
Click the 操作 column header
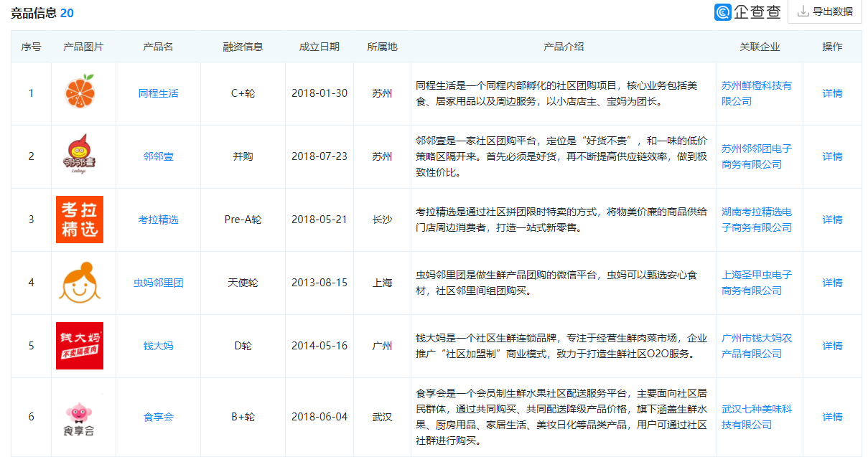point(832,47)
